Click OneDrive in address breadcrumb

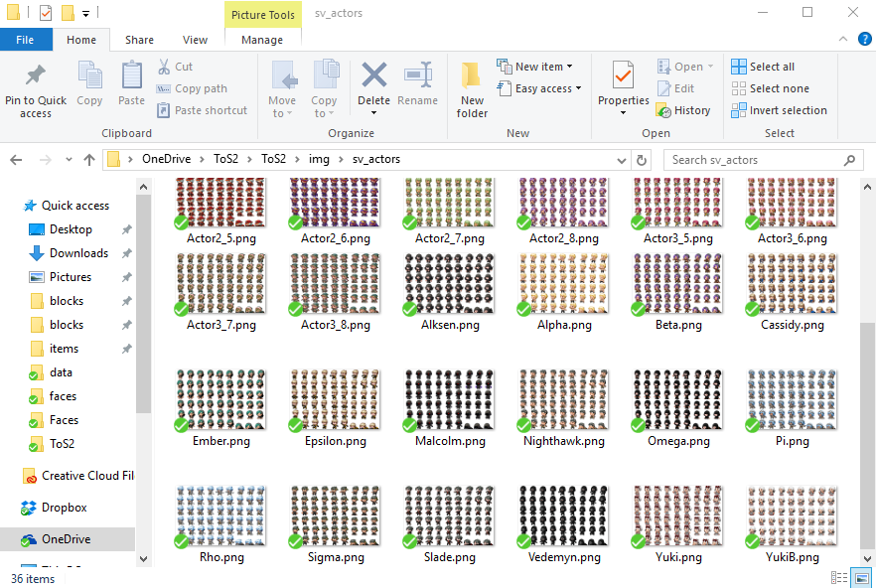tap(166, 159)
